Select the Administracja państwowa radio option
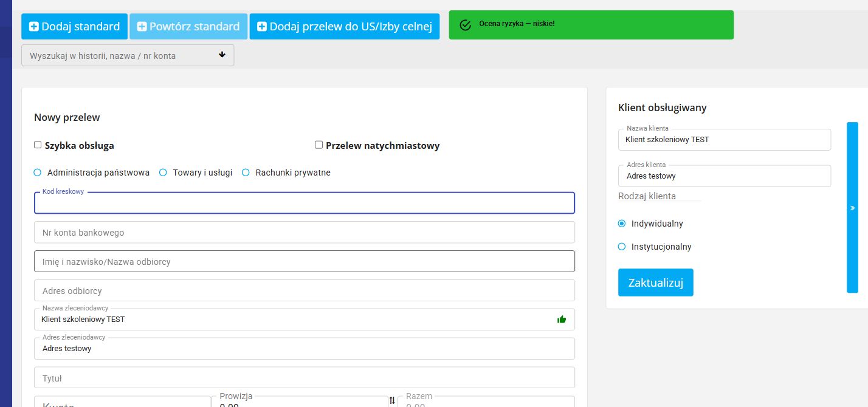Screen dimensions: 868x407 tap(38, 173)
